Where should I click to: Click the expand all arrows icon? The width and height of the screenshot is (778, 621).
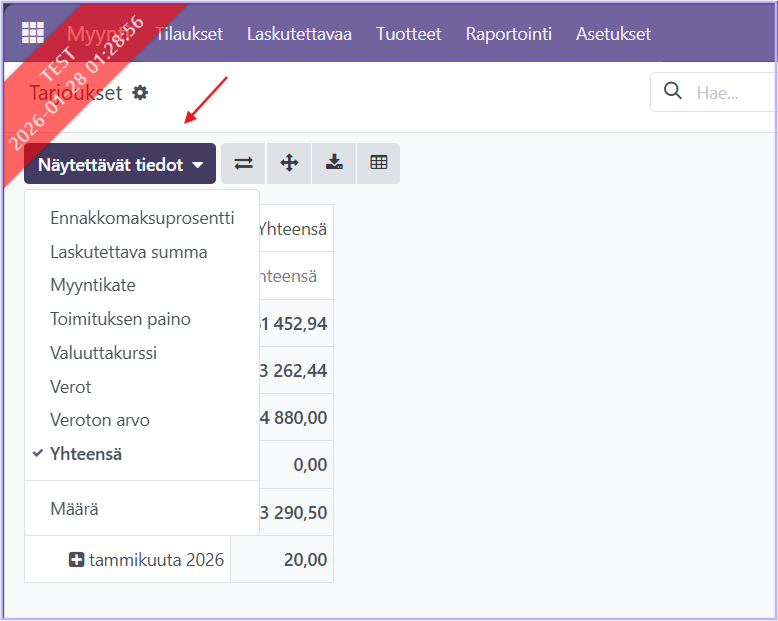(289, 163)
